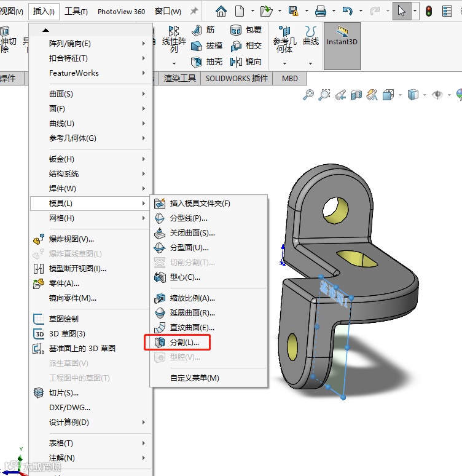Choose Insert Mold Folders (插入模具文件夹)
This screenshot has height=476, width=462.
click(209, 203)
